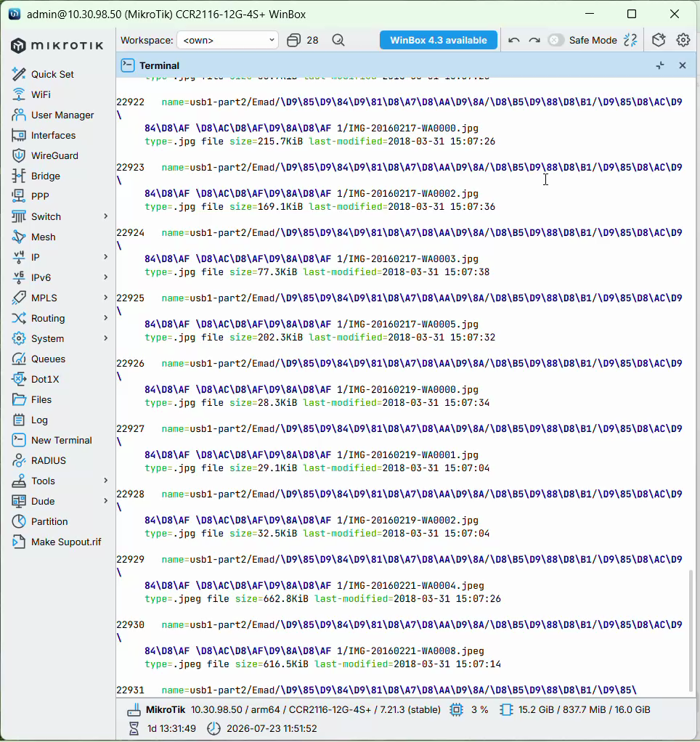This screenshot has width=700, height=742.
Task: Click WinBox 4.3 available button
Action: click(439, 40)
